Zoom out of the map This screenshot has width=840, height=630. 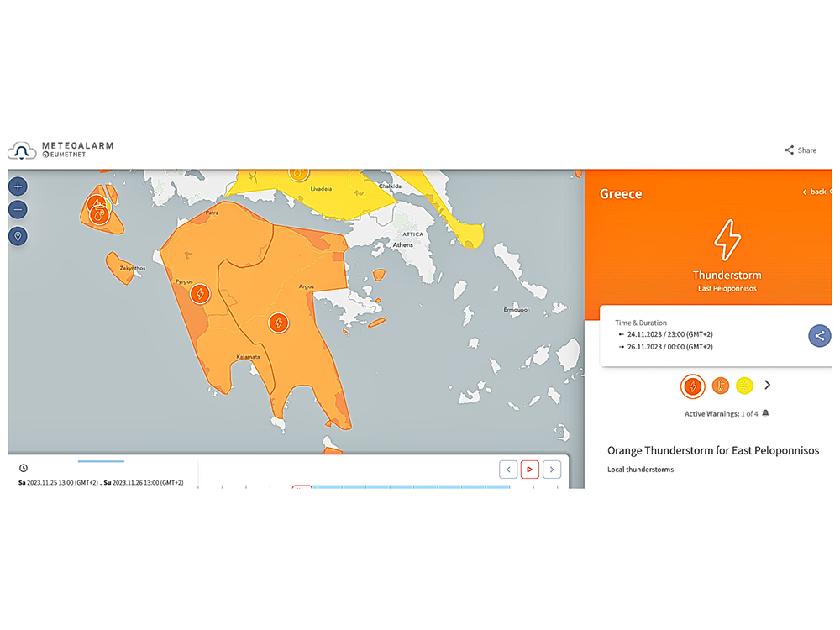click(x=18, y=210)
